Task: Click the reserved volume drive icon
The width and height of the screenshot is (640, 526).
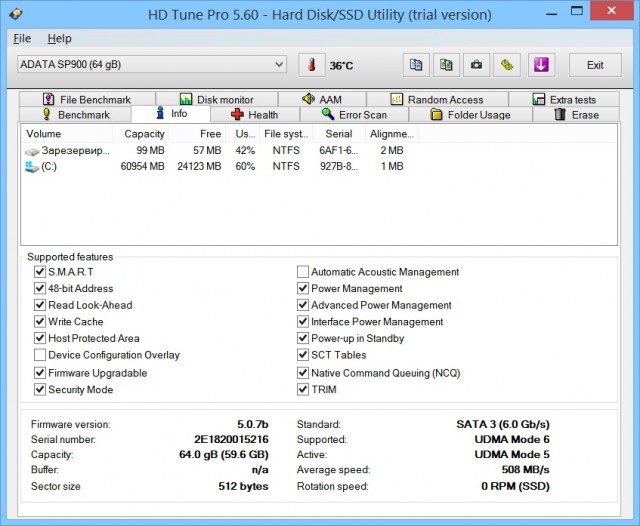Action: pyautogui.click(x=32, y=151)
